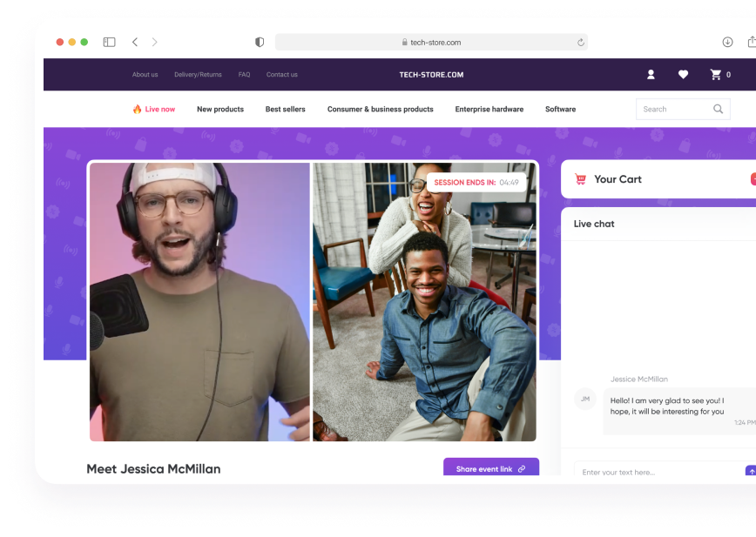Open the Contact us link
Viewport: 756px width, 537px height.
click(x=282, y=75)
